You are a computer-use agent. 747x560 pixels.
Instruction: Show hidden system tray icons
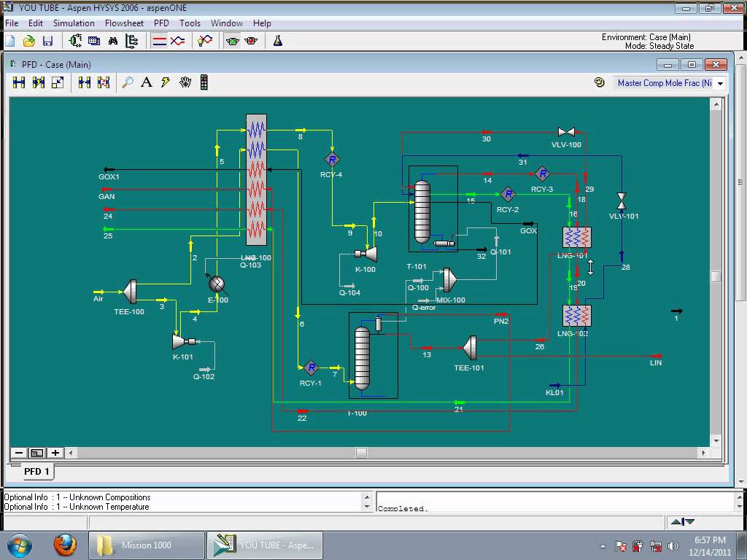point(603,545)
